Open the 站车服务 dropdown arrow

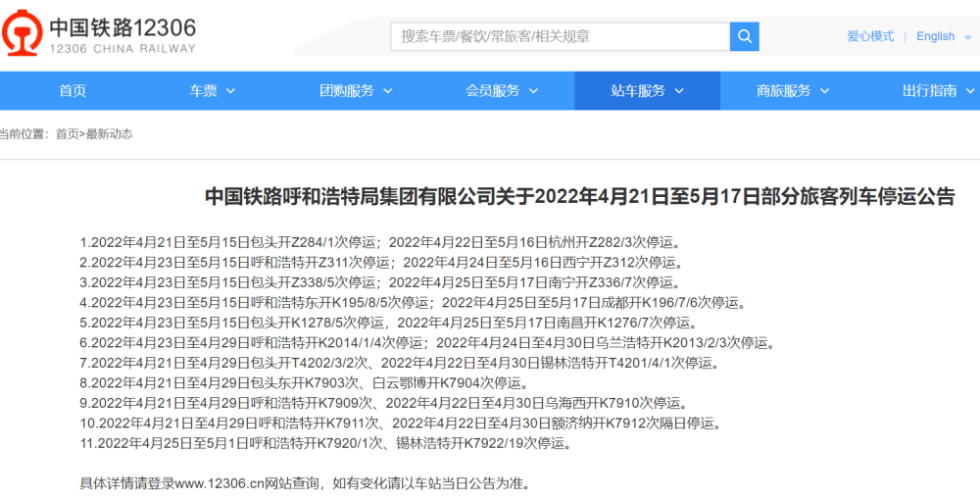(x=679, y=91)
